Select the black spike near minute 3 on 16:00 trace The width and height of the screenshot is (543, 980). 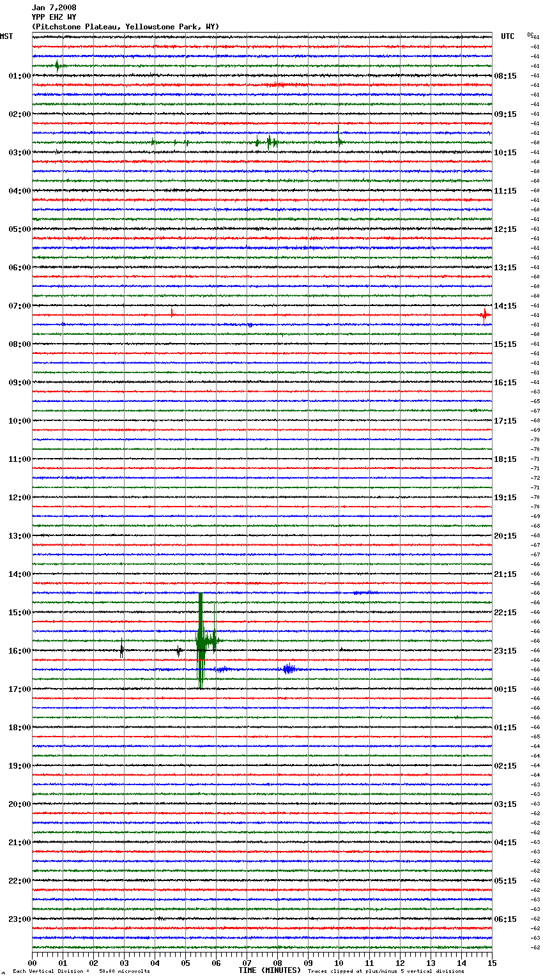[x=121, y=650]
